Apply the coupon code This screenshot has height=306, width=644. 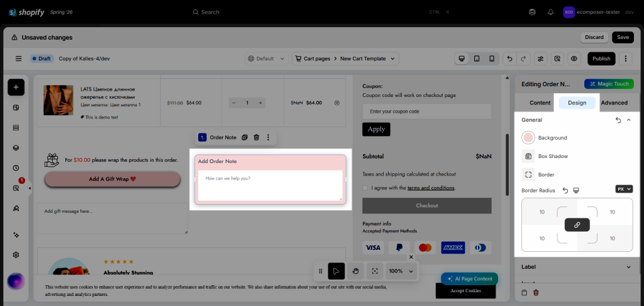coord(376,129)
